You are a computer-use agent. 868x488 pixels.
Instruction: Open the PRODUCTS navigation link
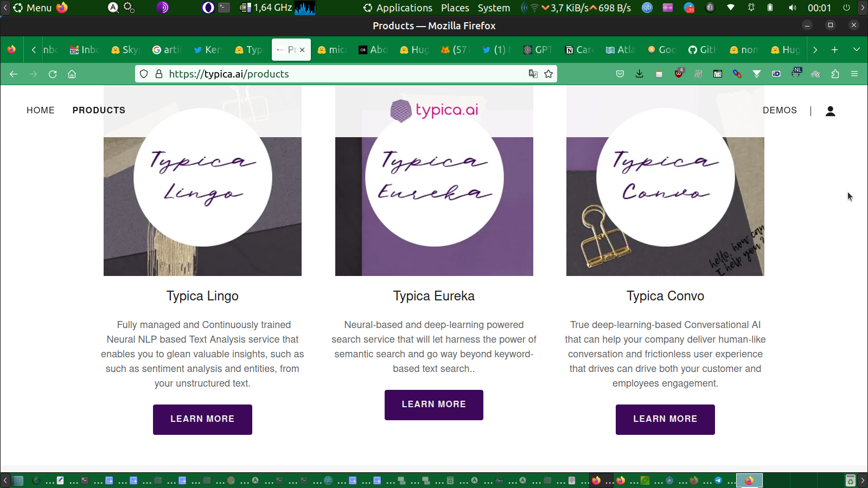pos(99,111)
